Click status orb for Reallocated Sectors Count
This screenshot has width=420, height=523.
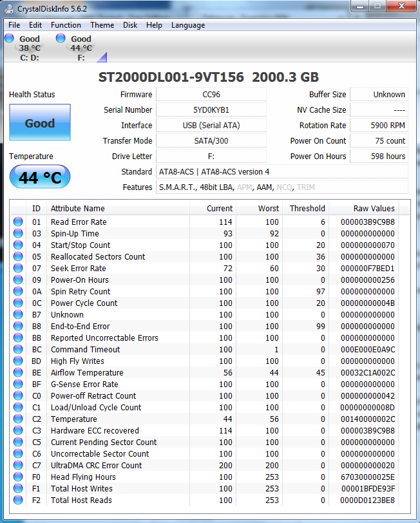tap(18, 256)
